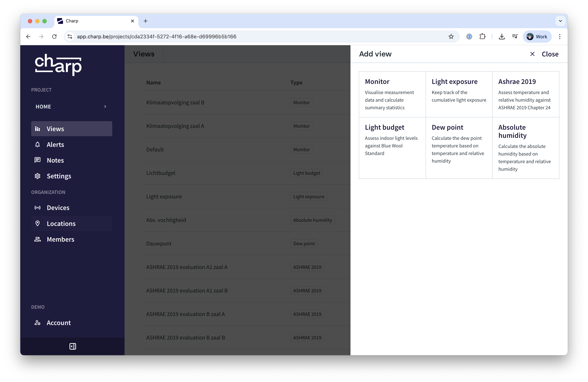
Task: Click the browser address bar URL
Action: pyautogui.click(x=156, y=37)
